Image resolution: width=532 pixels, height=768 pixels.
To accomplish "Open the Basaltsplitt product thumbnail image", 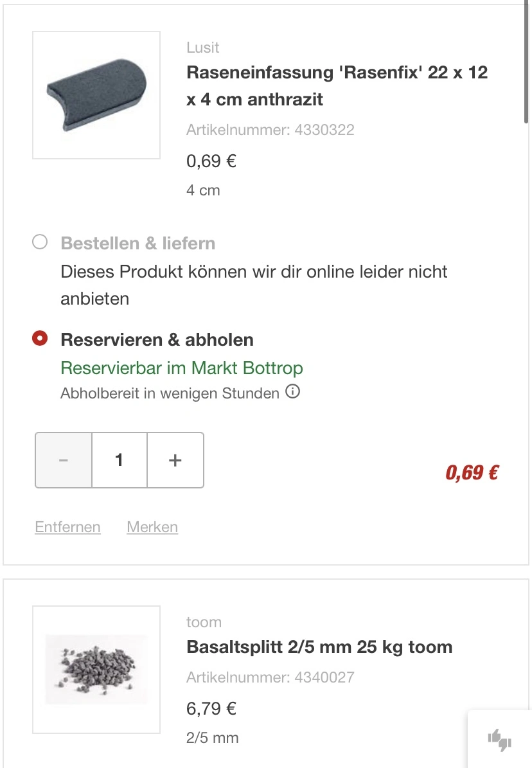I will [x=96, y=669].
